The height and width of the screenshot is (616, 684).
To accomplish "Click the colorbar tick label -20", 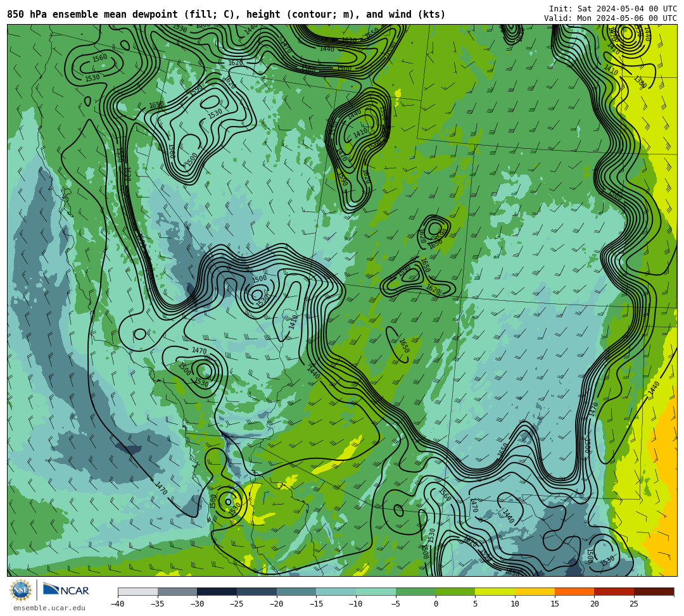I will point(276,604).
